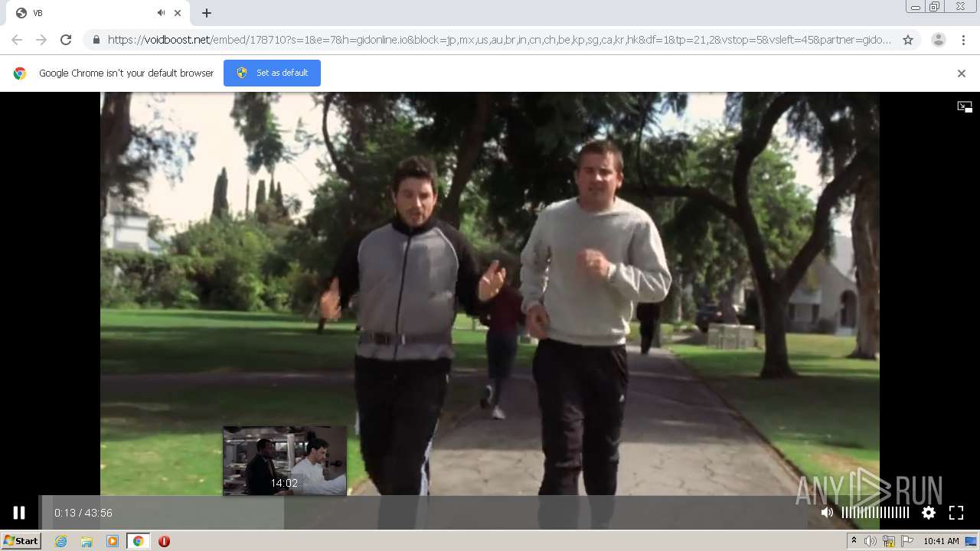Open File Explorer from taskbar

pyautogui.click(x=87, y=541)
